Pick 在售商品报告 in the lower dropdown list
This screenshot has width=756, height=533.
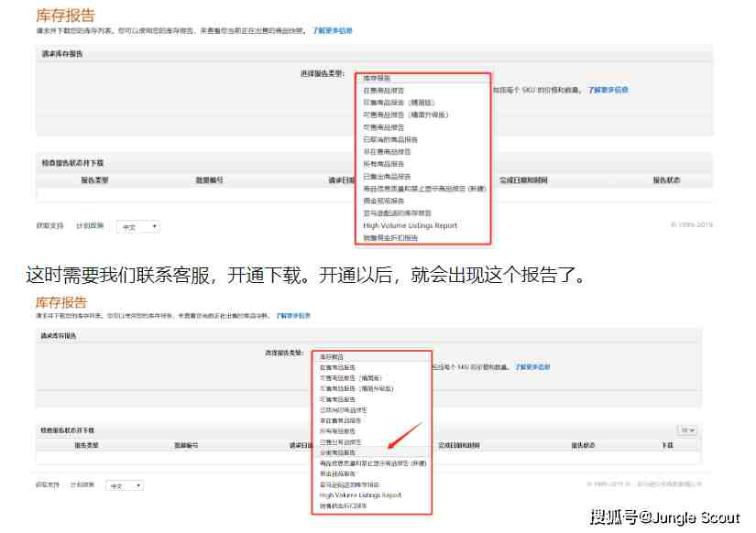[x=337, y=367]
